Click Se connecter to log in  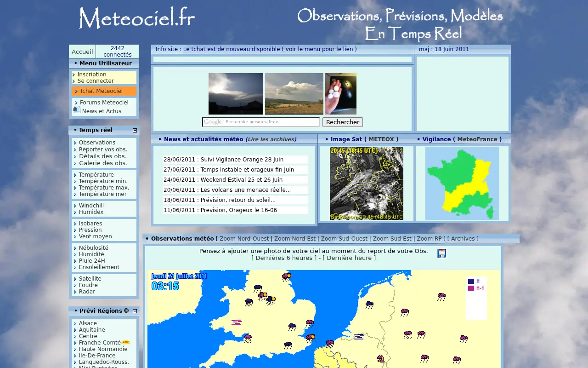[x=96, y=81]
